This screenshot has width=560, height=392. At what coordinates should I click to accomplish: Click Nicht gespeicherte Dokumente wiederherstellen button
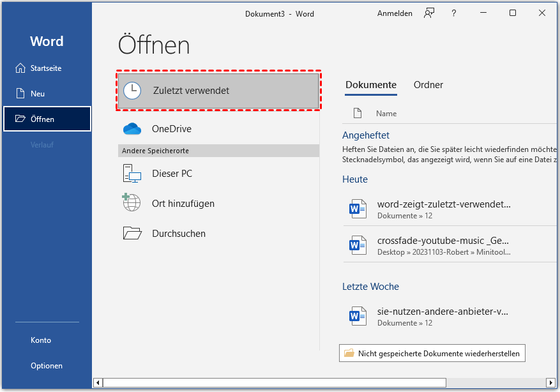pos(432,353)
